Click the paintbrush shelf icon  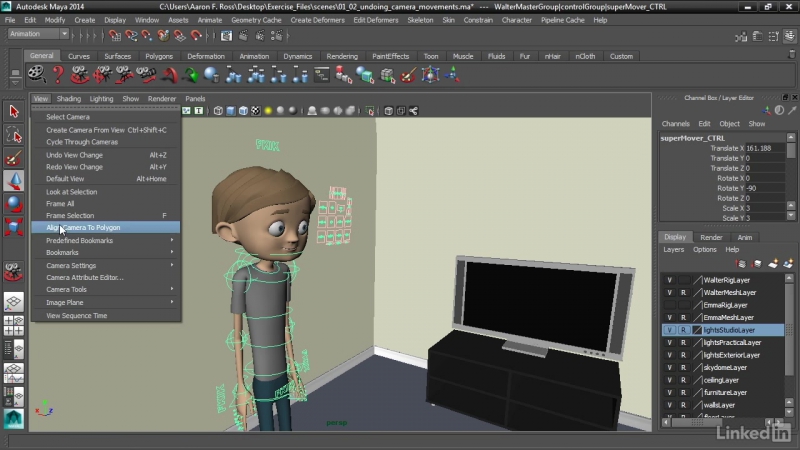tap(408, 75)
